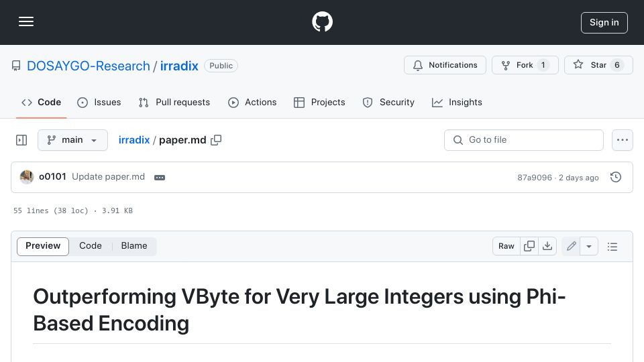This screenshot has height=362, width=644.
Task: Click the 'Outperforming VByte' heading
Action: point(299,310)
